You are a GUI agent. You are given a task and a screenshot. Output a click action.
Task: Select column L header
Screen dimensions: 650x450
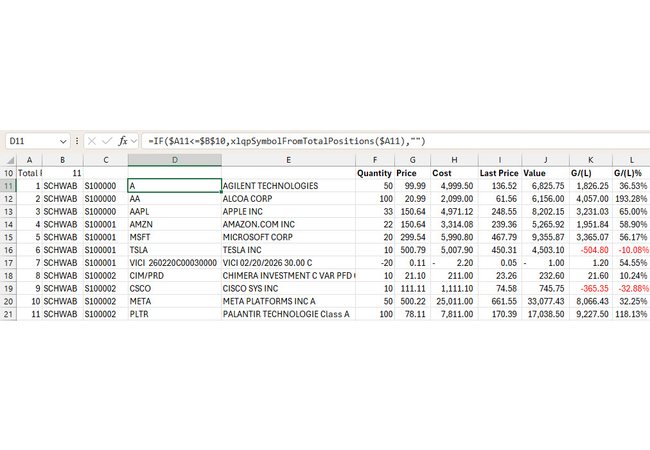[631, 160]
